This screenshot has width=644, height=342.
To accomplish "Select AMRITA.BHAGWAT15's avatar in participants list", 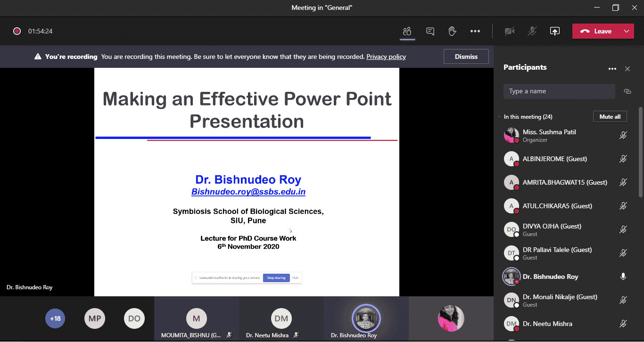I will click(512, 183).
